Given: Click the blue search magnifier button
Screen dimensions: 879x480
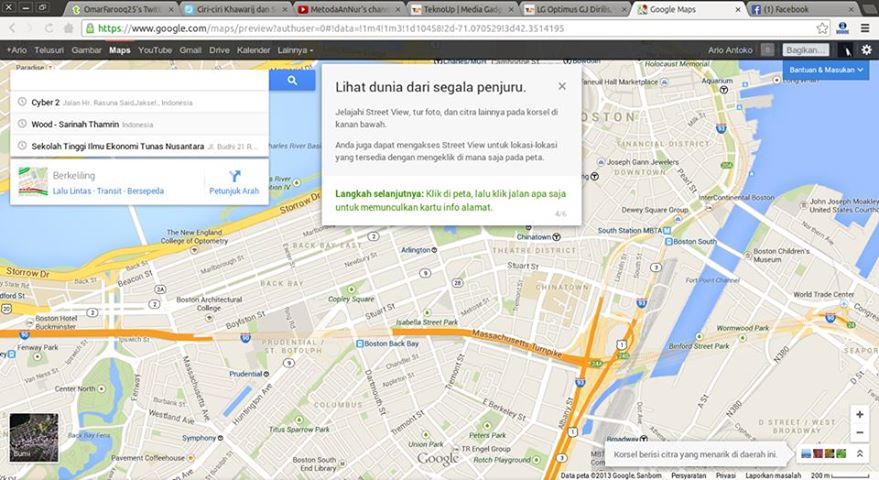Looking at the screenshot, I should 292,80.
